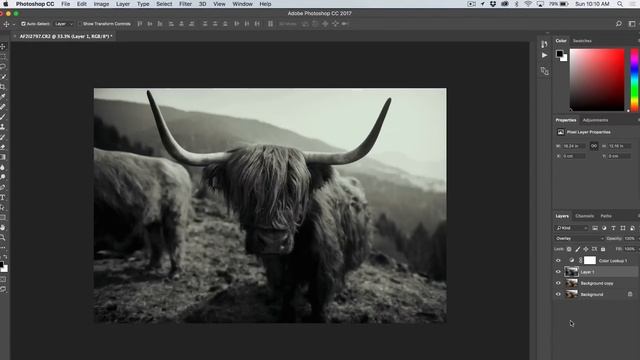Viewport: 640px width, 360px height.
Task: Toggle Show Transform Controls checkbox
Action: click(80, 24)
